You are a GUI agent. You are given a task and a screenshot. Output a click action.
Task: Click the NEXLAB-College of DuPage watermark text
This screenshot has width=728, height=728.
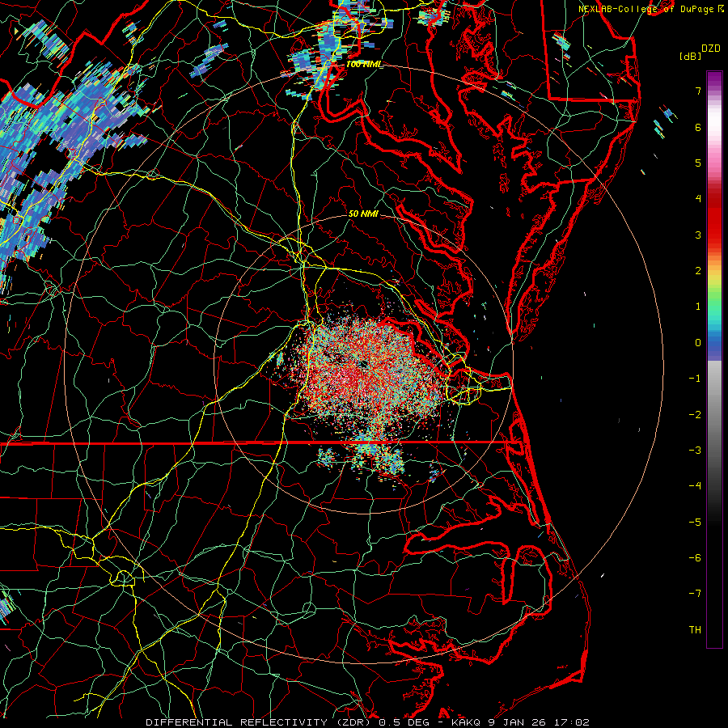[646, 9]
